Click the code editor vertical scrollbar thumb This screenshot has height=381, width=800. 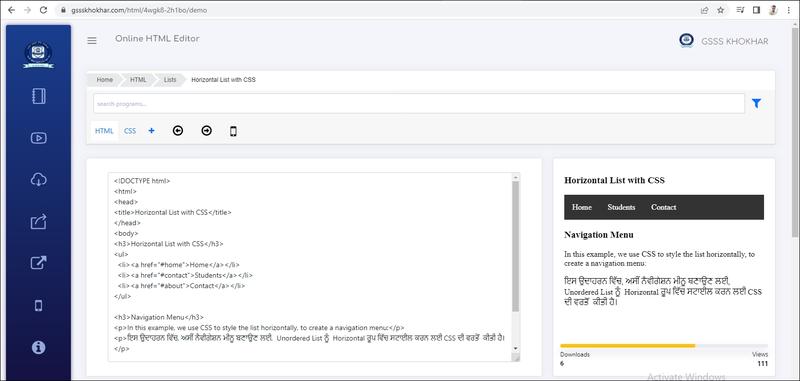point(515,246)
